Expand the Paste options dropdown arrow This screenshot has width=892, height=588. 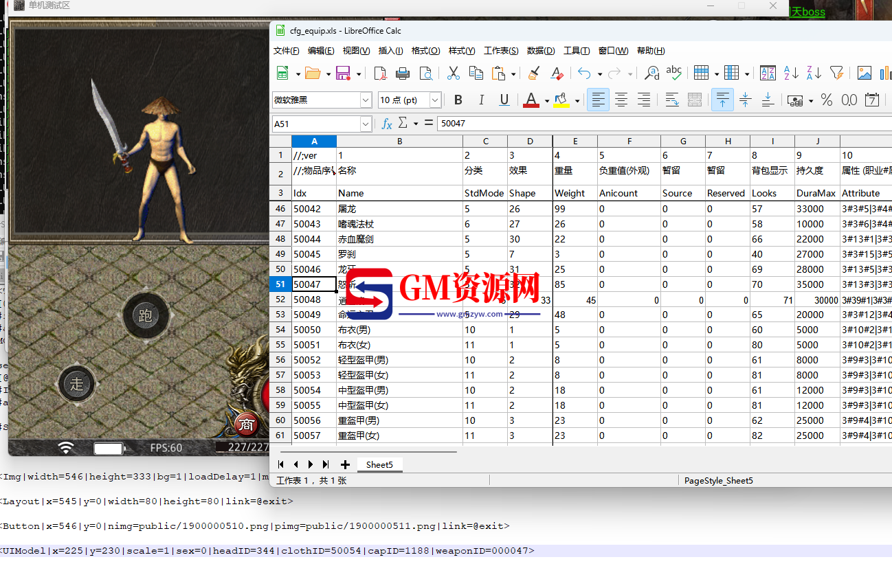point(513,74)
